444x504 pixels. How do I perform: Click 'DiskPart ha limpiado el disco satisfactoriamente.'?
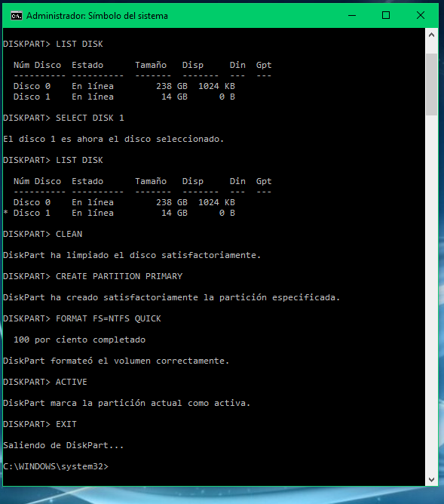(132, 255)
